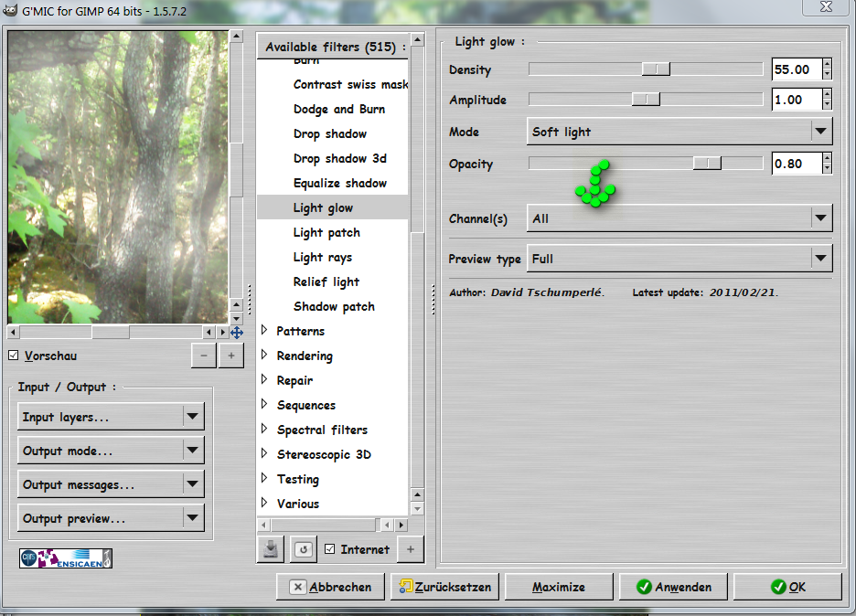The image size is (856, 616).
Task: Open the Output mode dropdown
Action: pyautogui.click(x=111, y=451)
